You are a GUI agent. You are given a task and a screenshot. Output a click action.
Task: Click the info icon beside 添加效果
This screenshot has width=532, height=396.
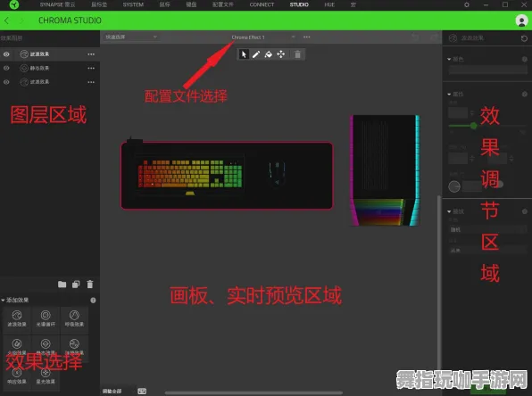click(x=93, y=300)
